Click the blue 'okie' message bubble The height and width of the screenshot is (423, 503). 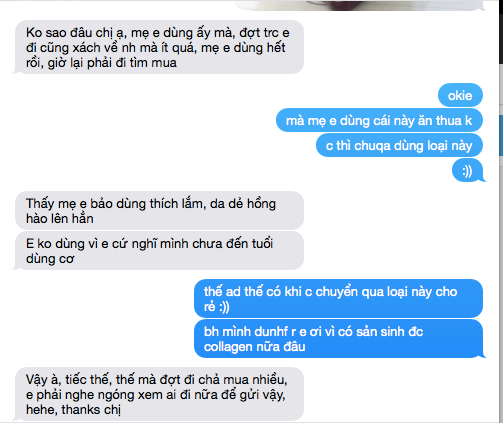pos(460,95)
